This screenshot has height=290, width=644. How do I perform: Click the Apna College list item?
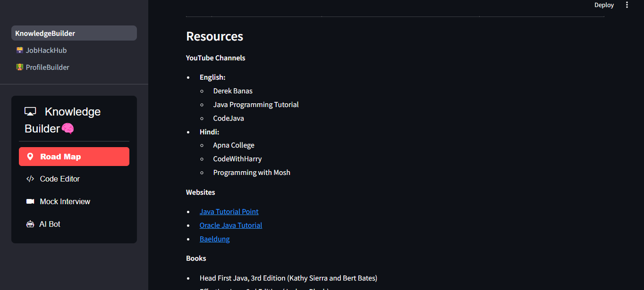(x=234, y=145)
